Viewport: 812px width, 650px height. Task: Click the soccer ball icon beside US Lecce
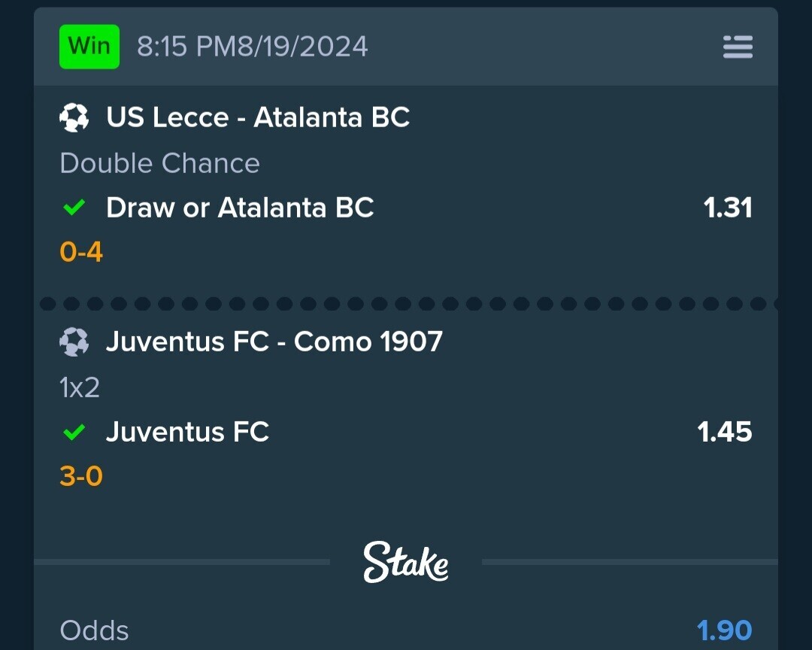[74, 117]
